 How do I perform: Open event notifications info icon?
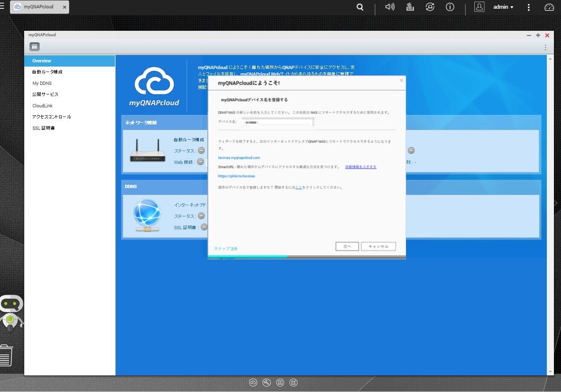(x=450, y=7)
